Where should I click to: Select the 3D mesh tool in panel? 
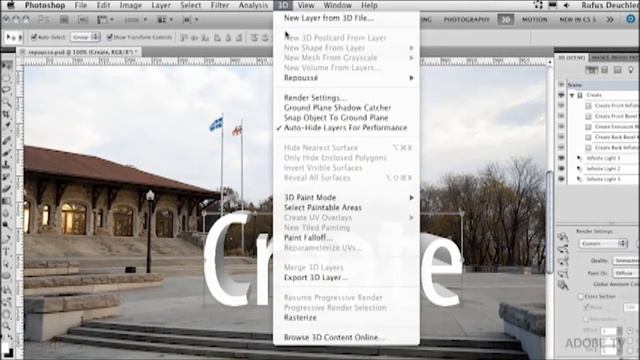pyautogui.click(x=563, y=260)
